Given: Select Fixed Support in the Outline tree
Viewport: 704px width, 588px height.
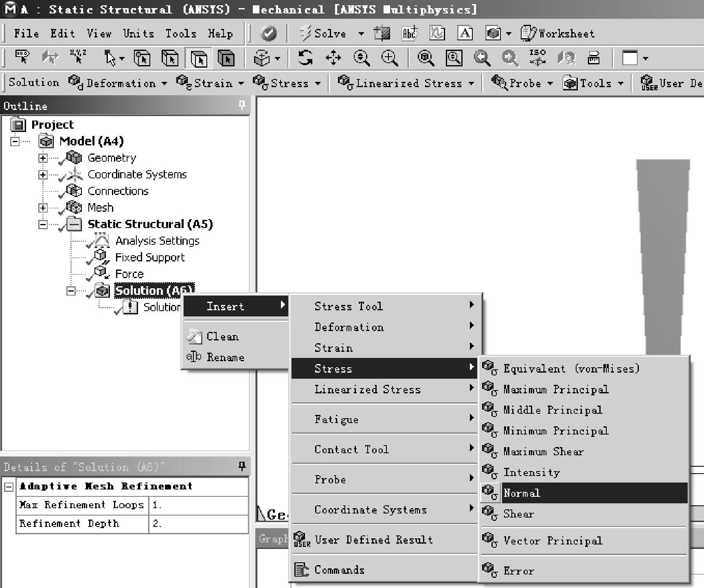Looking at the screenshot, I should pos(150,257).
